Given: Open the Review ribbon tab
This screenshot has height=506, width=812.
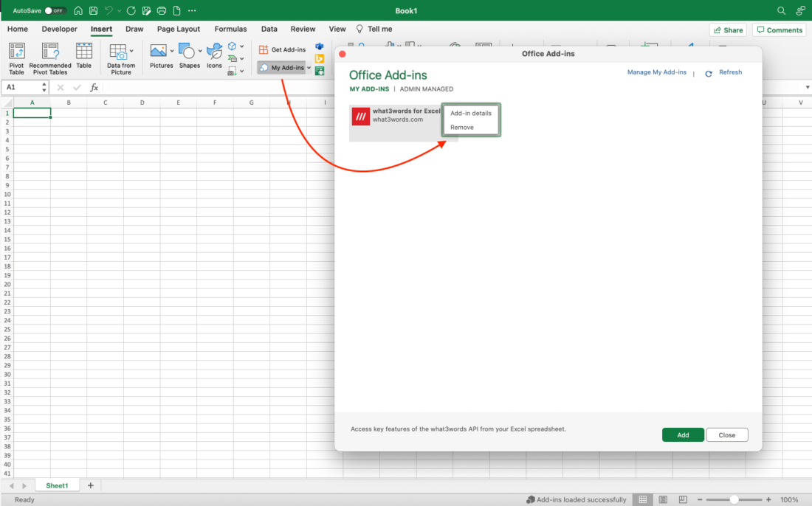Looking at the screenshot, I should [x=303, y=29].
